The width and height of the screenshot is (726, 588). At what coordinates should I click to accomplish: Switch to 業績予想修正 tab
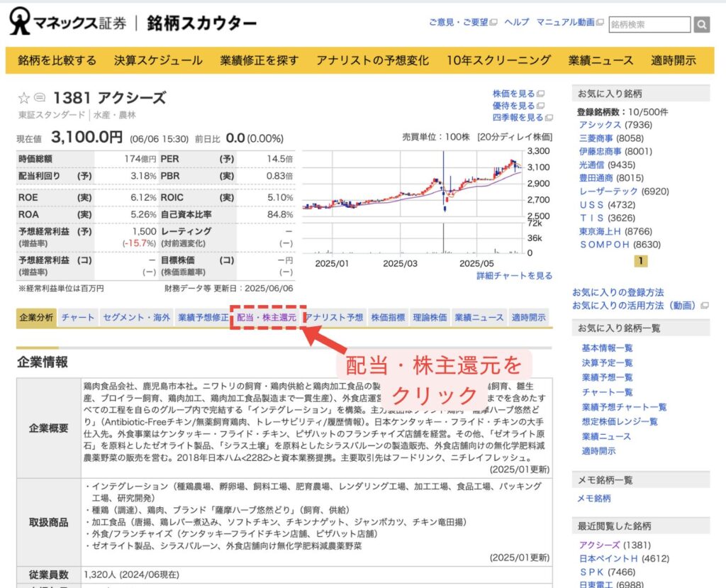pos(203,317)
